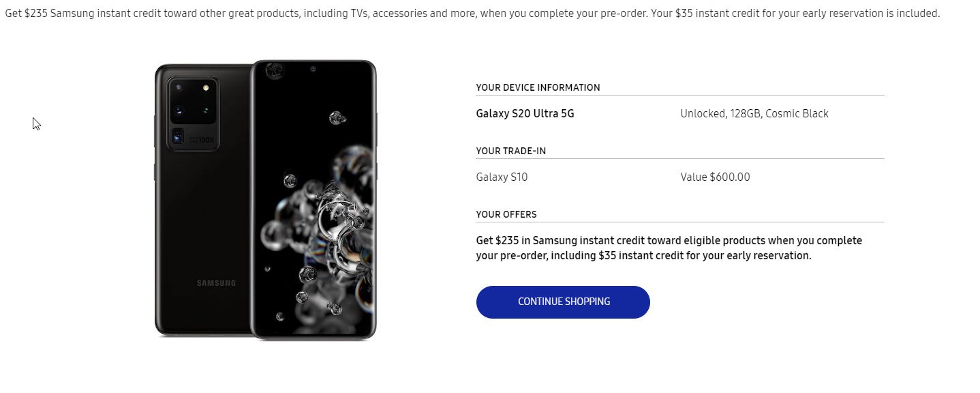This screenshot has width=980, height=393.
Task: Click the $235 instant credit offer paragraph
Action: click(669, 248)
